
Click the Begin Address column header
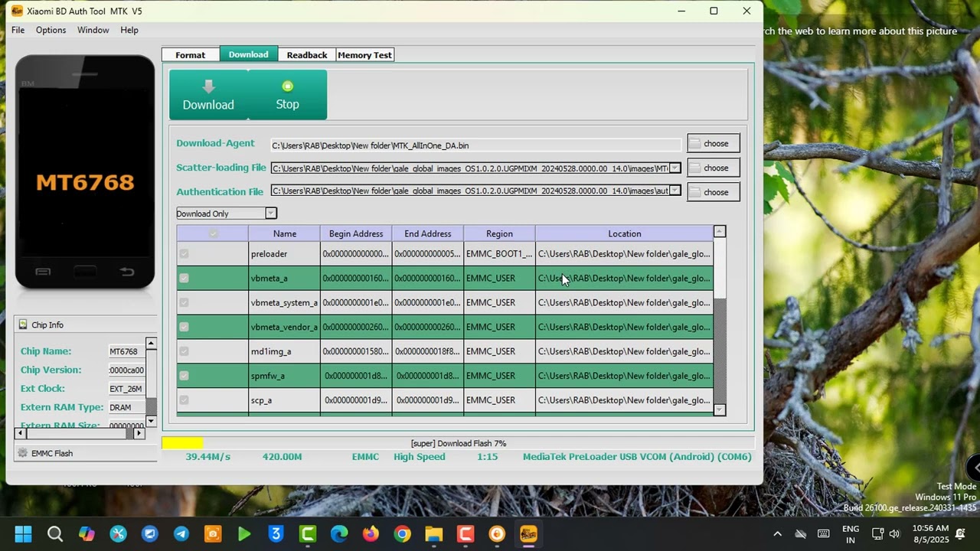pyautogui.click(x=356, y=233)
